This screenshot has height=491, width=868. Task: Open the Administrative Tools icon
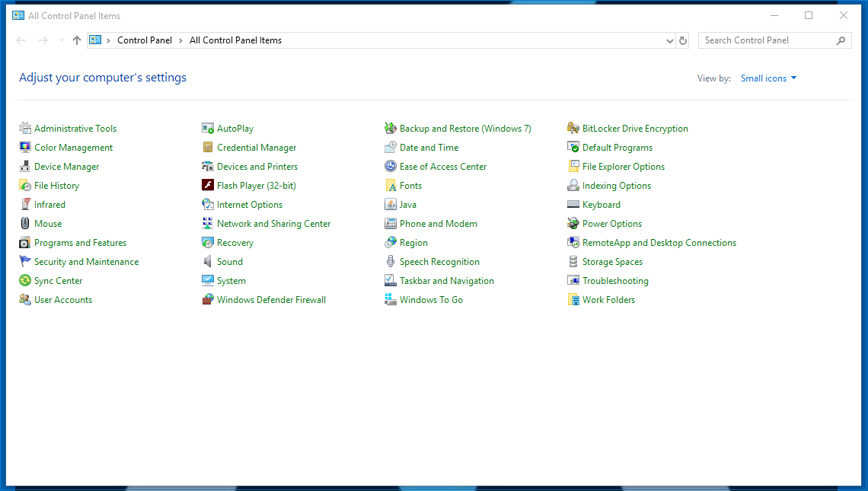pyautogui.click(x=25, y=129)
